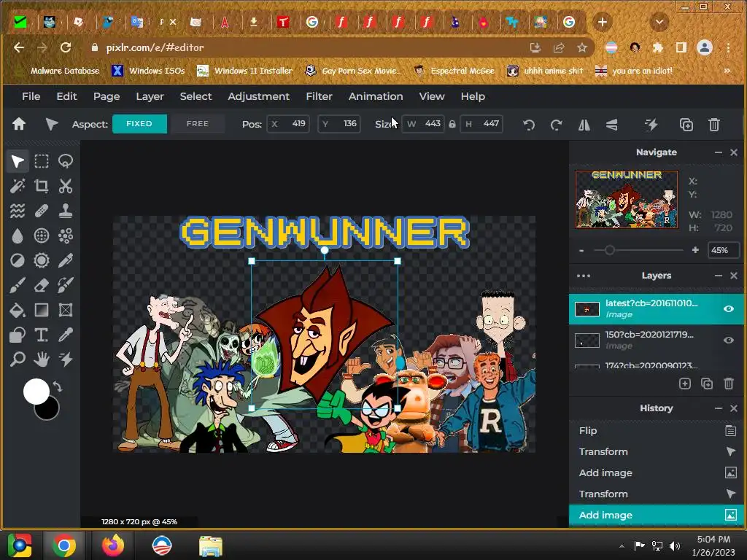Screen dimensions: 747x560
Task: Click the width W size field
Action: tap(423, 124)
